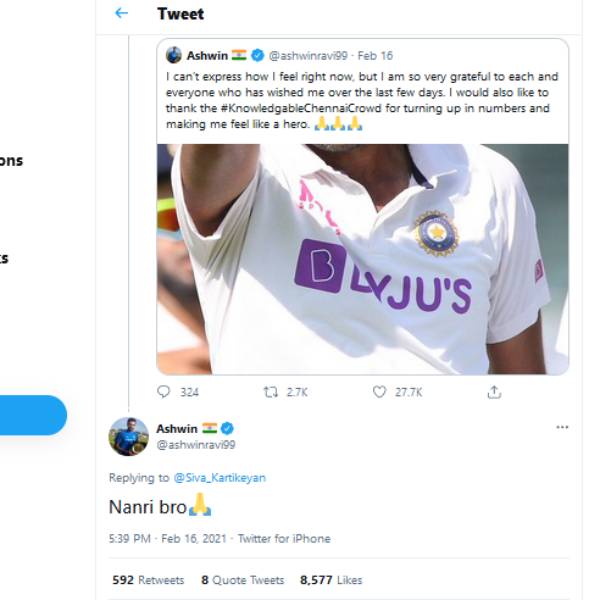The image size is (600, 600).
Task: Click the retweet icon on quoted tweet
Action: [x=270, y=392]
